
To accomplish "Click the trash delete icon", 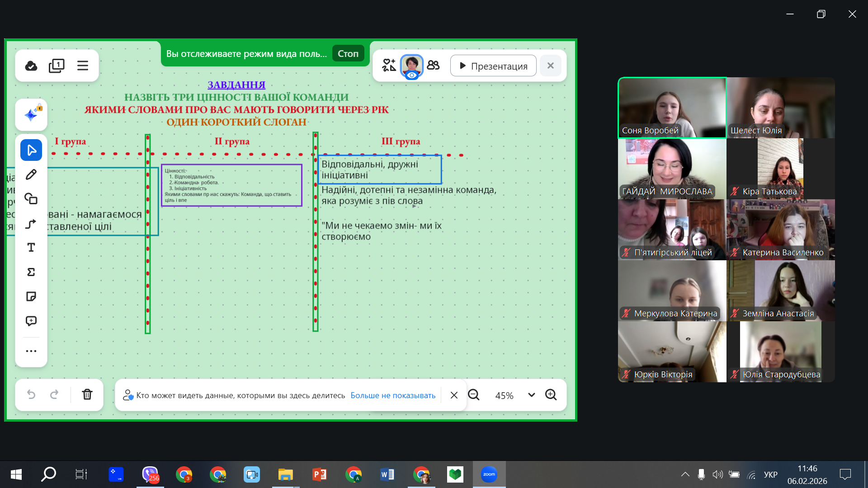I will 87,394.
